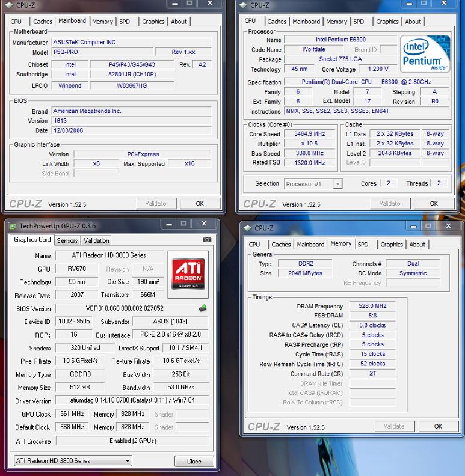Screen dimensions: 465x476
Task: Click the GPU-Z BIOS Version field
Action: coord(125,308)
